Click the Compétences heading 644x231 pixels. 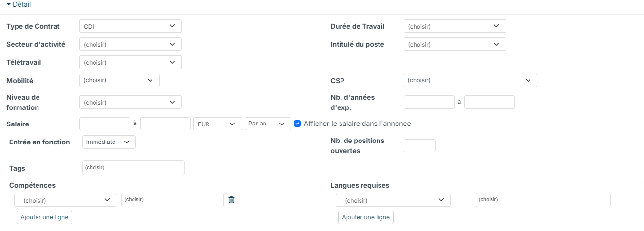click(33, 185)
